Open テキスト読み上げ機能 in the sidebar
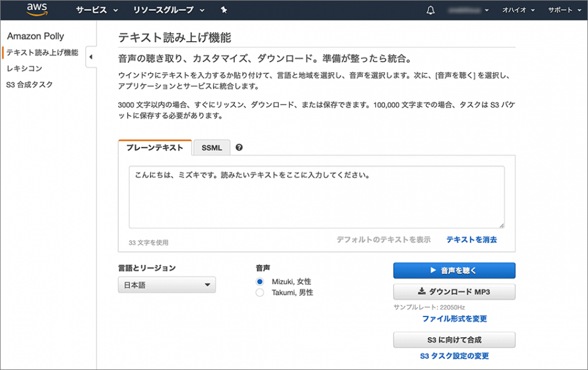Viewport: 588px width, 370px height. click(42, 52)
